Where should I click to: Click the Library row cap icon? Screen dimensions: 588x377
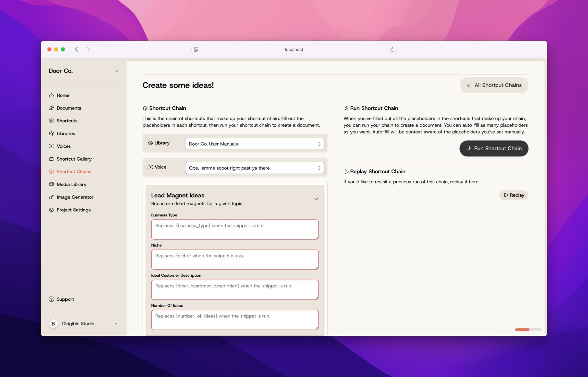coord(150,143)
